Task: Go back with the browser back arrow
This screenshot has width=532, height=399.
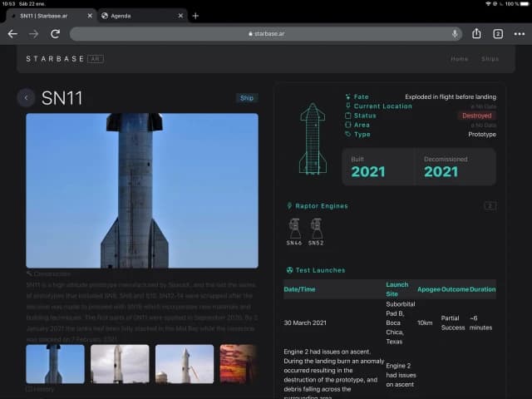Action: click(12, 34)
